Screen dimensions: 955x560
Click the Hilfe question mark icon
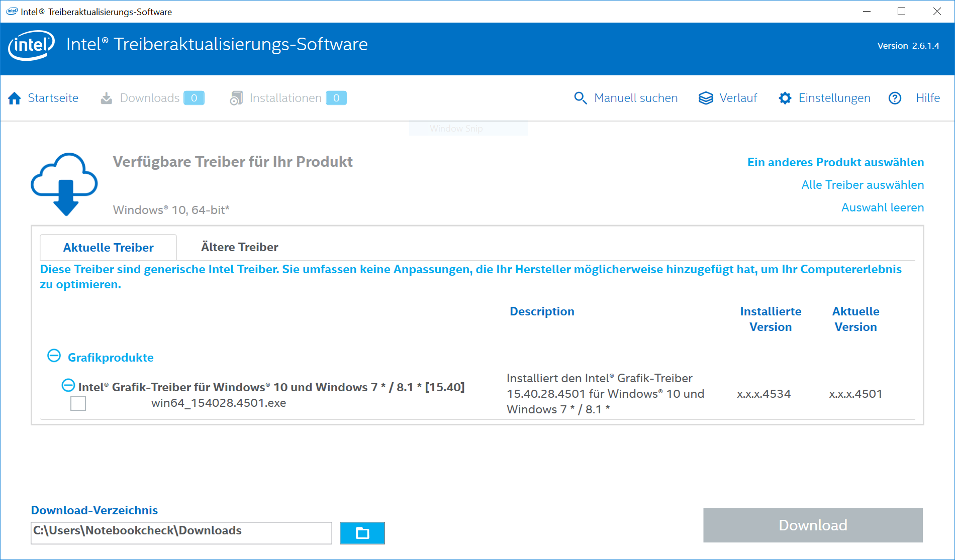(x=895, y=98)
